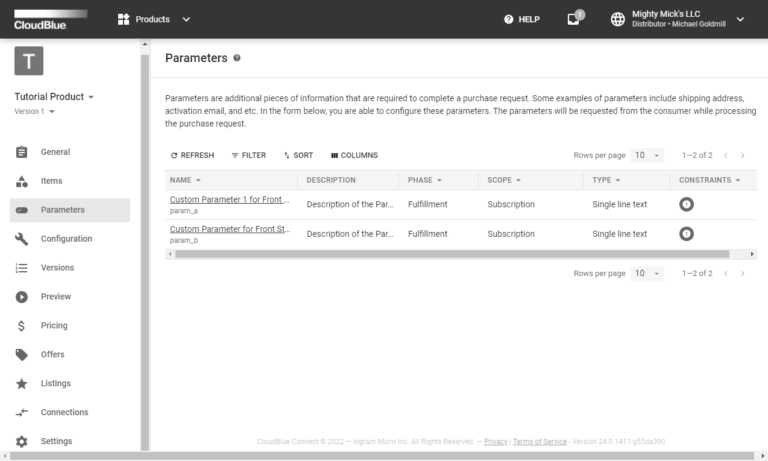Screen dimensions: 768x461
Task: Click the Settings gear icon
Action: coord(22,441)
